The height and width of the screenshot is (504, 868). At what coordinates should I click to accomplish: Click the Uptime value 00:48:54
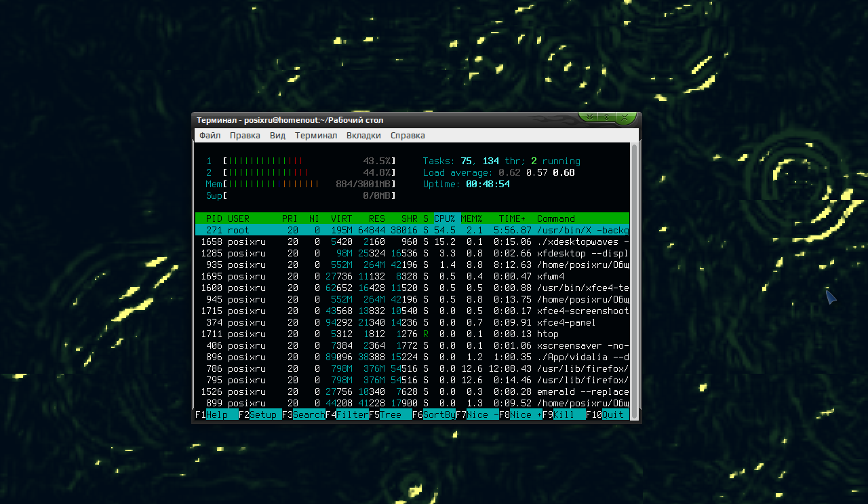point(488,184)
